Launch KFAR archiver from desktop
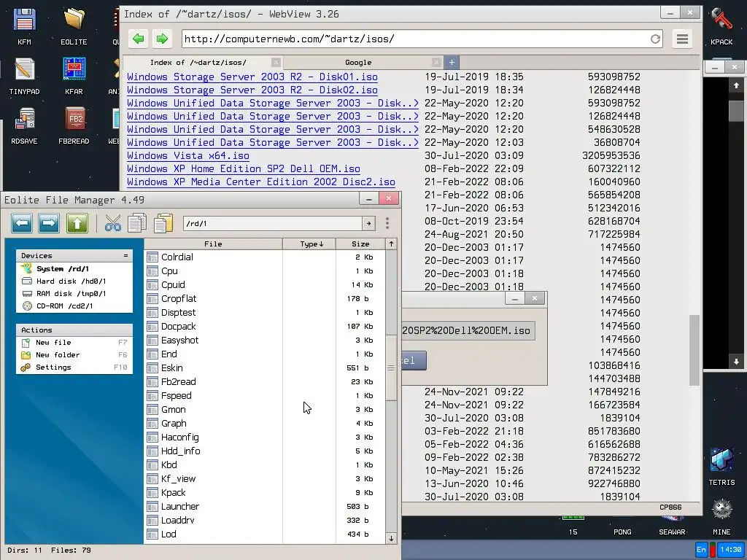Viewport: 747px width, 560px height. click(74, 76)
